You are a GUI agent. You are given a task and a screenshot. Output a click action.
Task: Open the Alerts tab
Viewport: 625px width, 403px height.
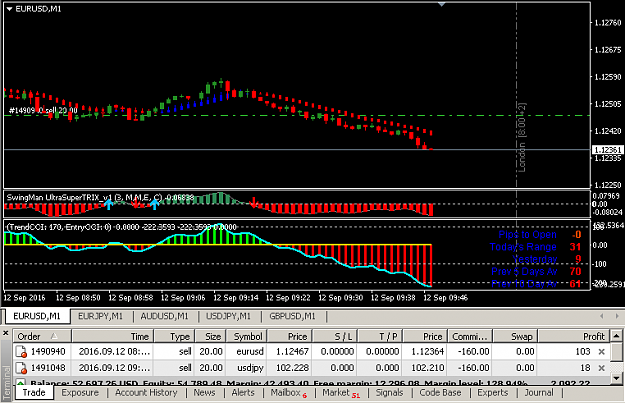(x=243, y=393)
